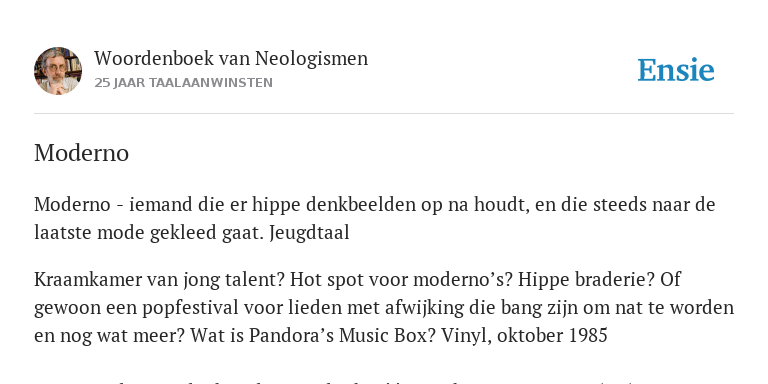Screen dimensions: 768x384
Task: Open the Ensie logo link
Action: [676, 70]
